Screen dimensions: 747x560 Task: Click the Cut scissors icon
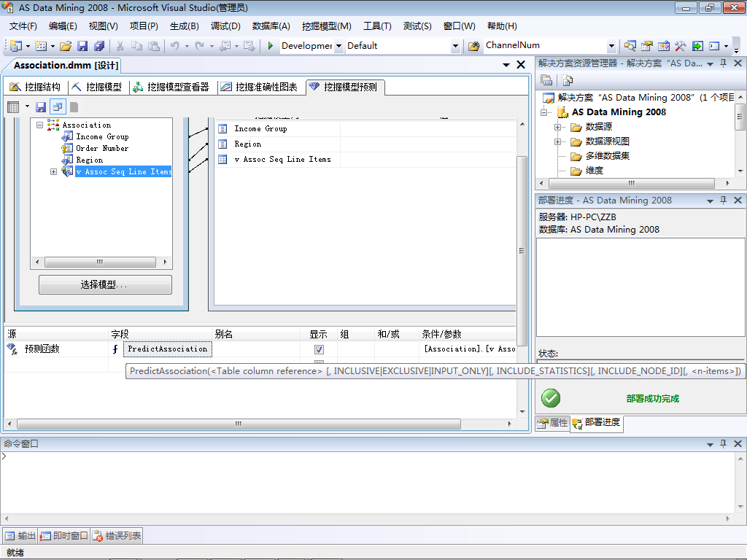(120, 46)
